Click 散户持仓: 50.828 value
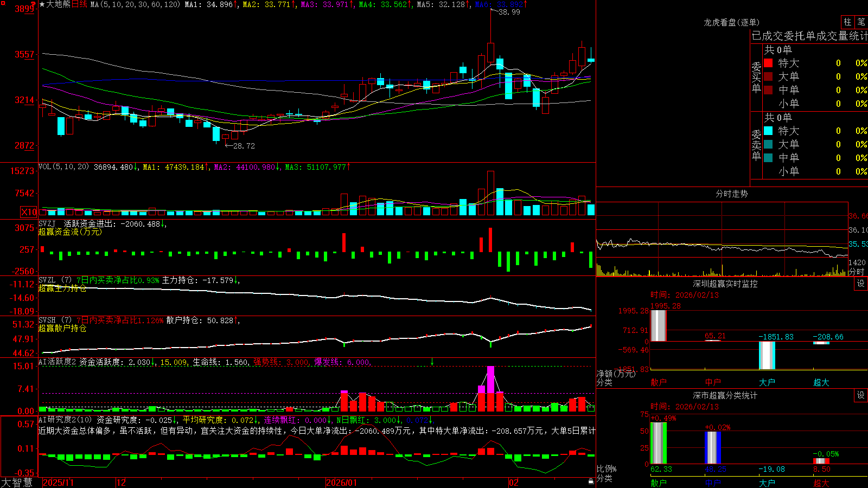The image size is (868, 488). 200,320
